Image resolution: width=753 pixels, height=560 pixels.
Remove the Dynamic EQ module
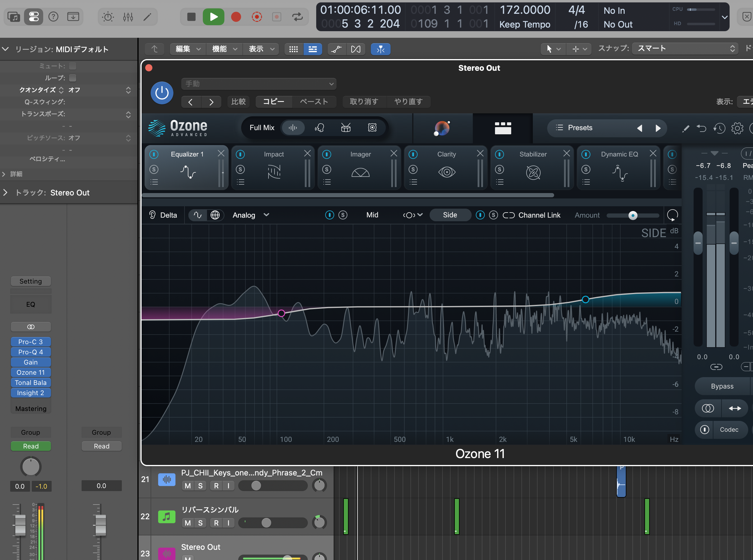(652, 153)
